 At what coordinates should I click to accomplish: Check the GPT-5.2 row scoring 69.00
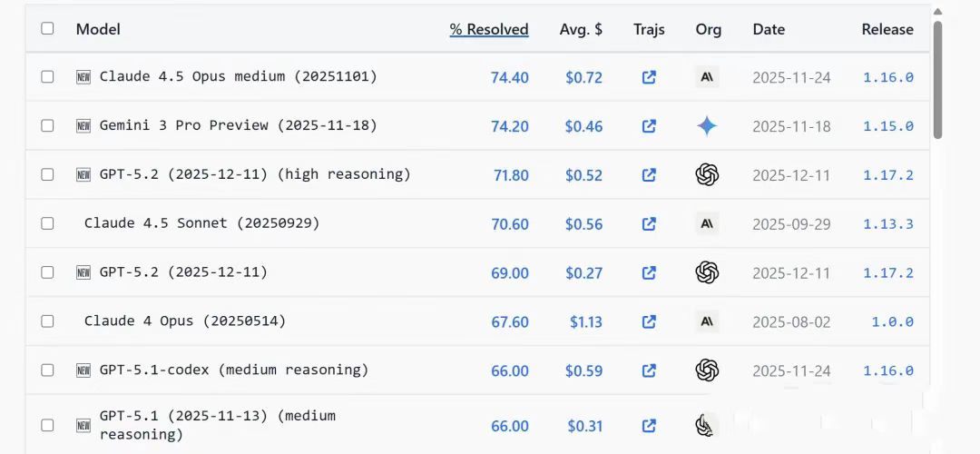(x=47, y=272)
